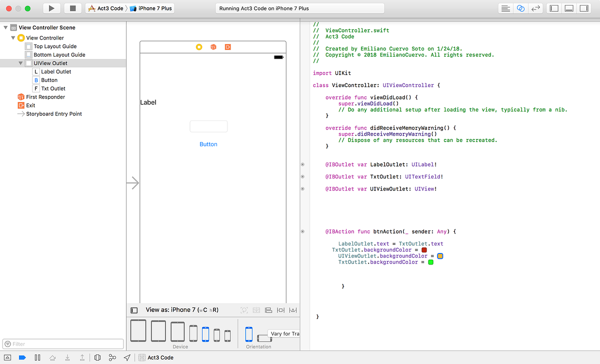The height and width of the screenshot is (364, 600).
Task: Toggle the Debug area
Action: pyautogui.click(x=569, y=8)
